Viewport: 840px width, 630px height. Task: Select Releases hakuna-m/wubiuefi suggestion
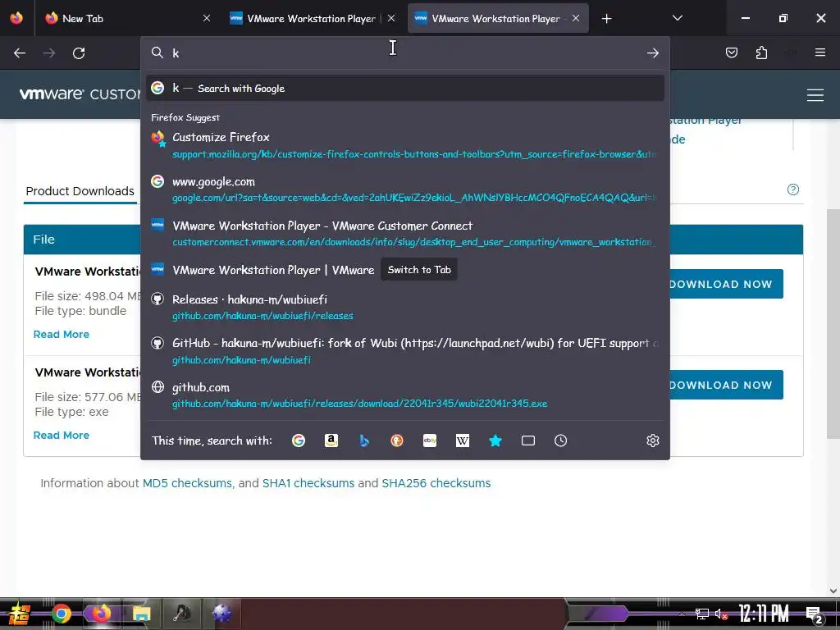pos(405,307)
